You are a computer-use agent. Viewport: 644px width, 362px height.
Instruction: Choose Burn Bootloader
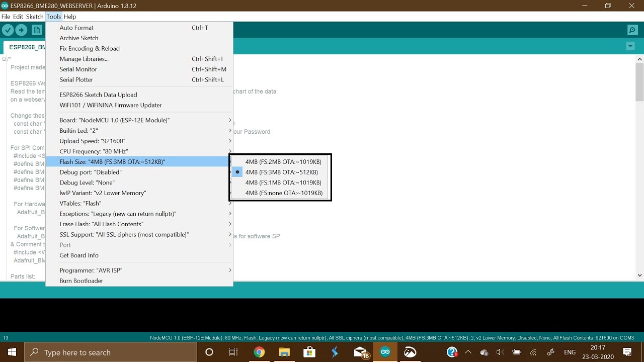click(139, 281)
